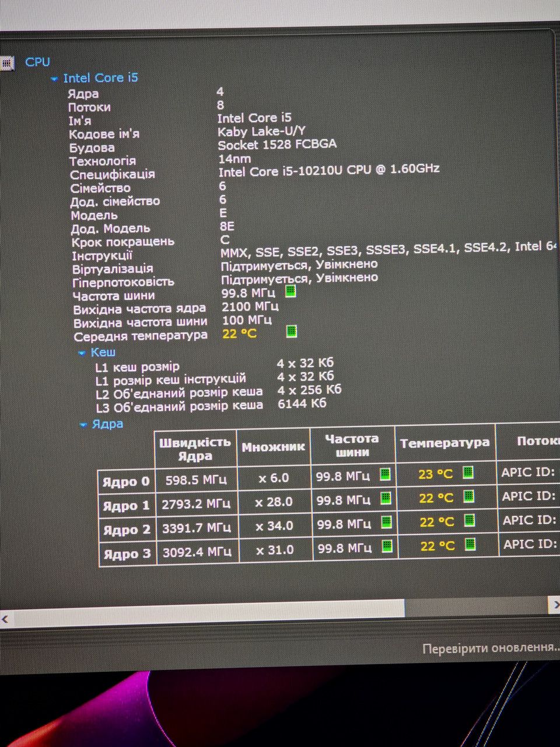The height and width of the screenshot is (747, 560).
Task: Select the Ядро 3 row label
Action: pos(128,554)
